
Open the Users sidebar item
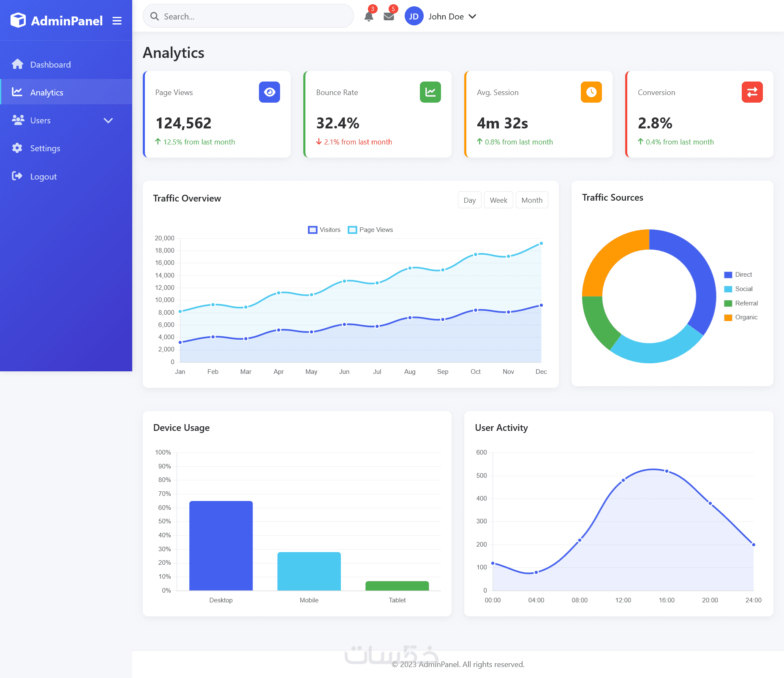click(x=66, y=120)
